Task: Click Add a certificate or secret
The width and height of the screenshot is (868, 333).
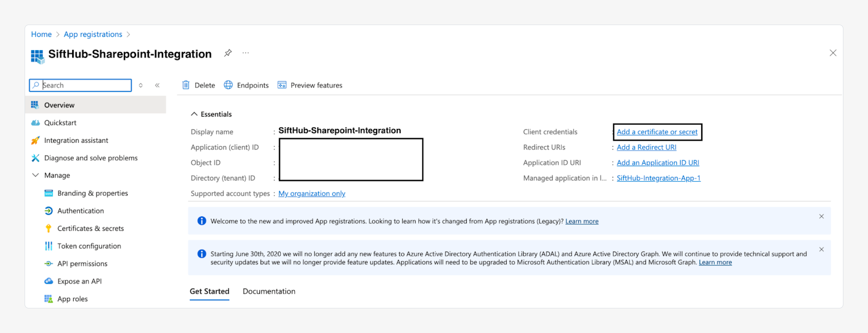Action: click(x=657, y=132)
